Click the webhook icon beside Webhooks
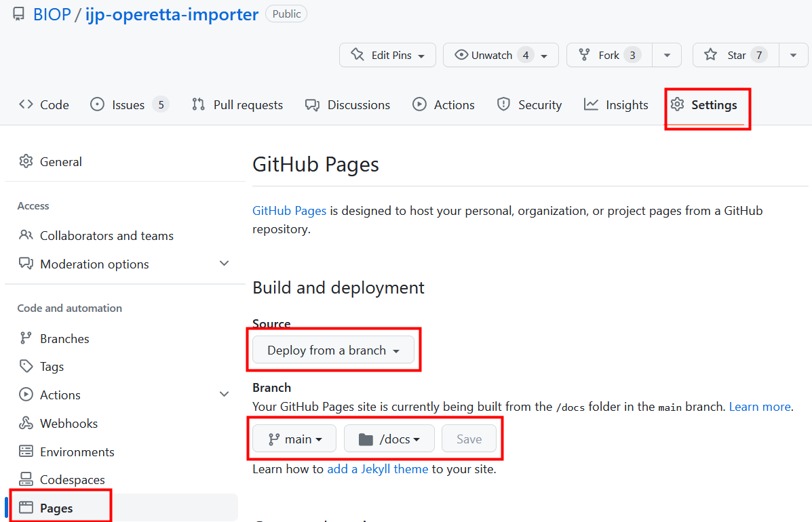This screenshot has height=522, width=812. [x=26, y=422]
